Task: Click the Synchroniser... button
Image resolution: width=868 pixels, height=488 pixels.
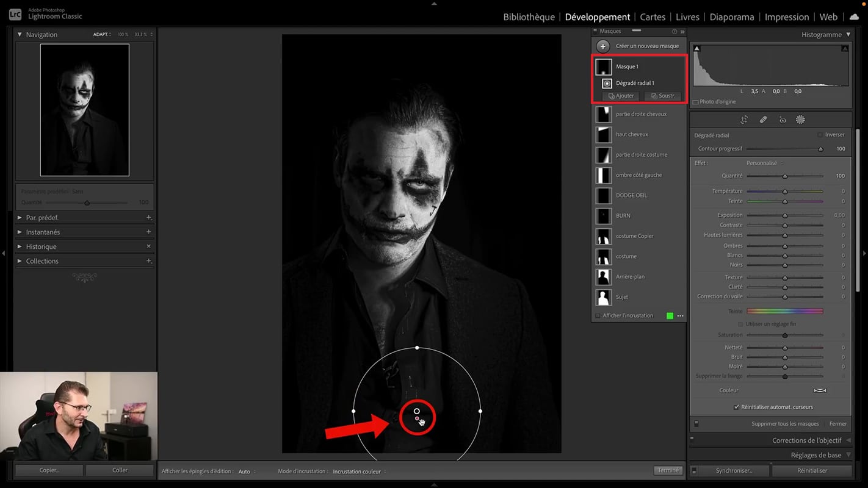Action: pos(734,471)
